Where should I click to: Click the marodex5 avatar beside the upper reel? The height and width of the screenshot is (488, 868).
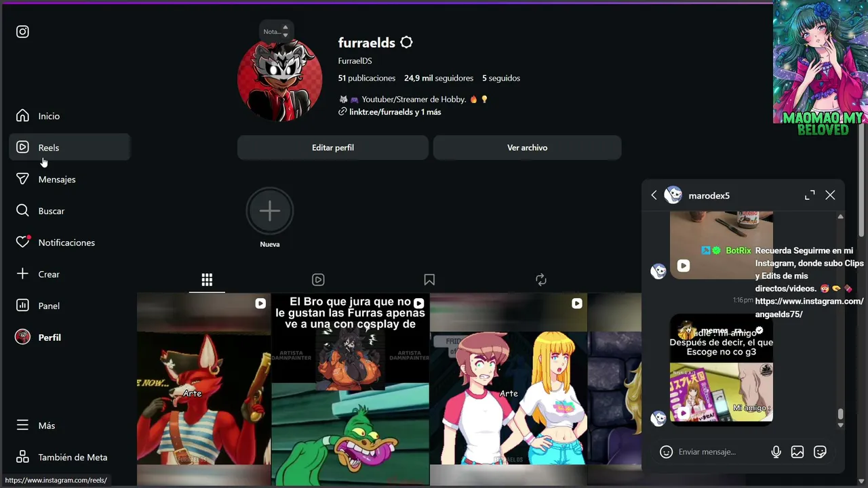click(x=658, y=271)
